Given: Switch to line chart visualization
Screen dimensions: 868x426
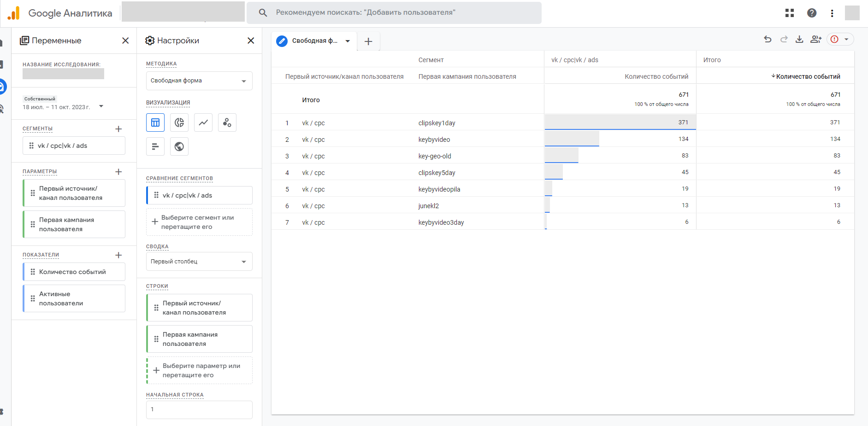Looking at the screenshot, I should coord(203,123).
